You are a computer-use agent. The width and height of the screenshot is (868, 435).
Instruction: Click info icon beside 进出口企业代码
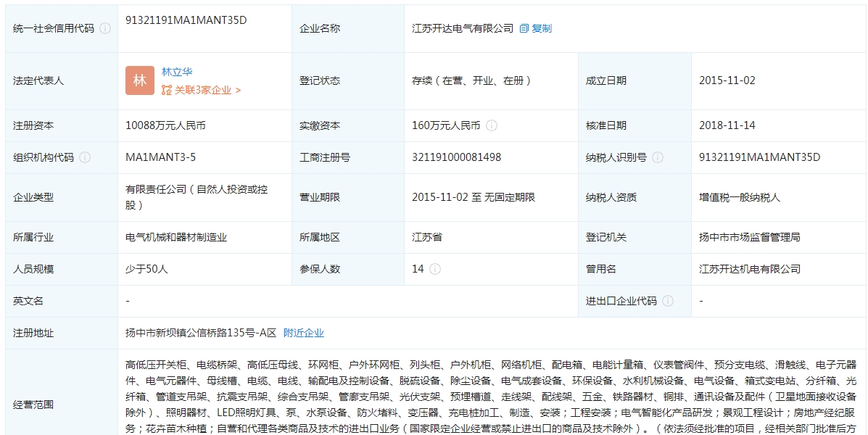(668, 301)
